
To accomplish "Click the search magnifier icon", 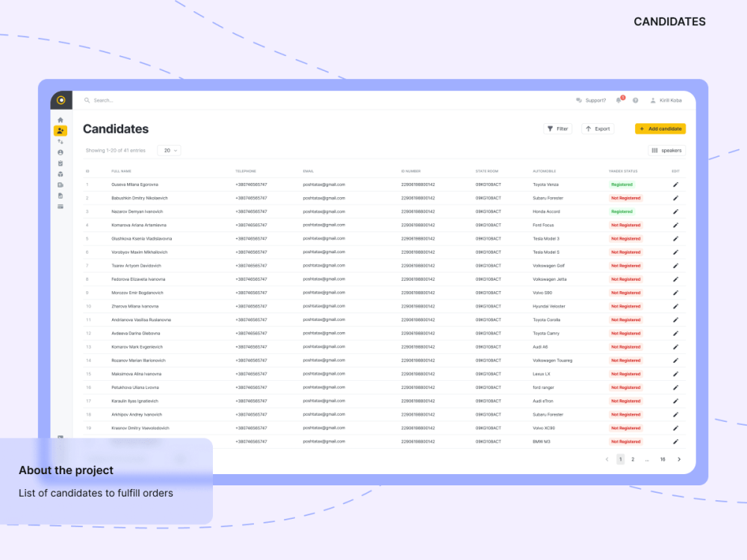I will tap(87, 101).
